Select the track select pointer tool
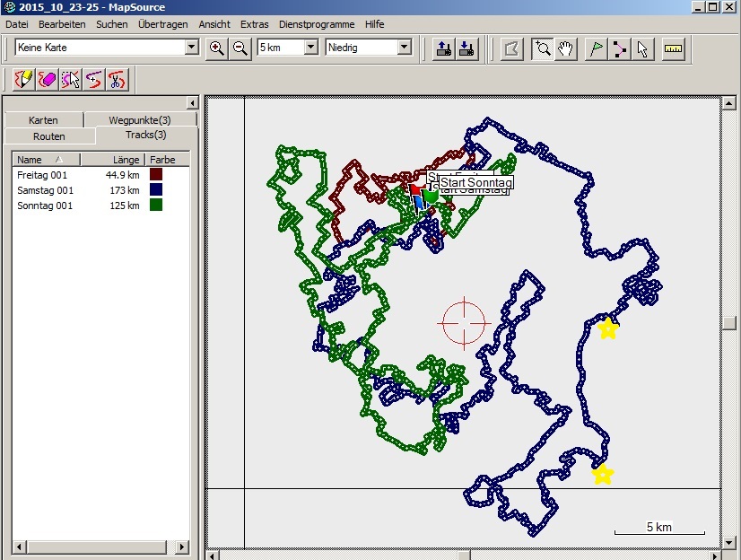This screenshot has height=560, width=741. (70, 79)
